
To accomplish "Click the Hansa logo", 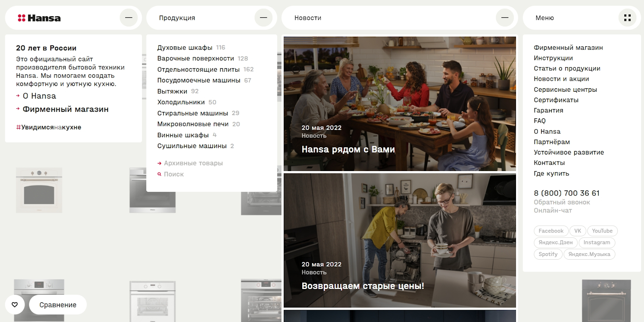I will coord(39,18).
